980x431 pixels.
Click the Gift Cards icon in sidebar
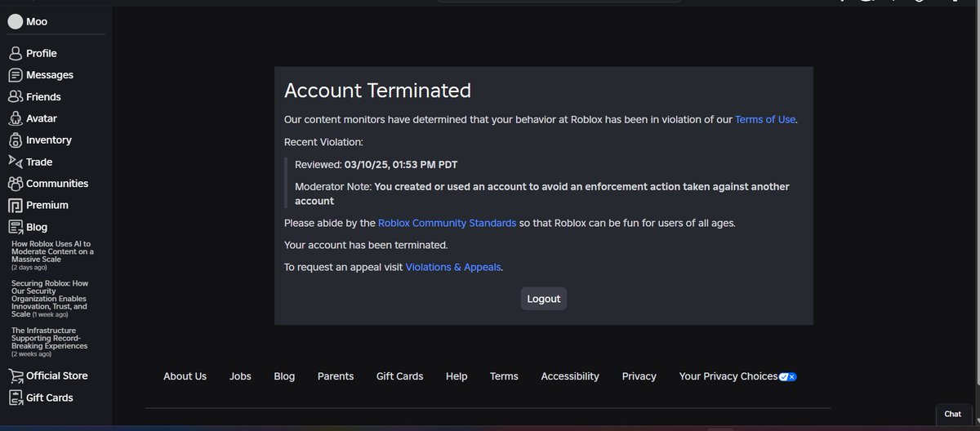[x=15, y=398]
